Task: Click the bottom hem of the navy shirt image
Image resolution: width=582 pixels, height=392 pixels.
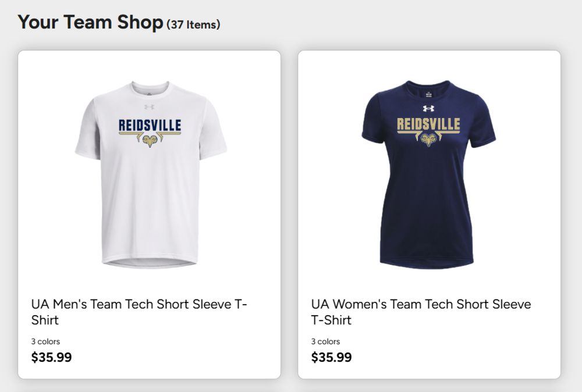Action: (429, 265)
